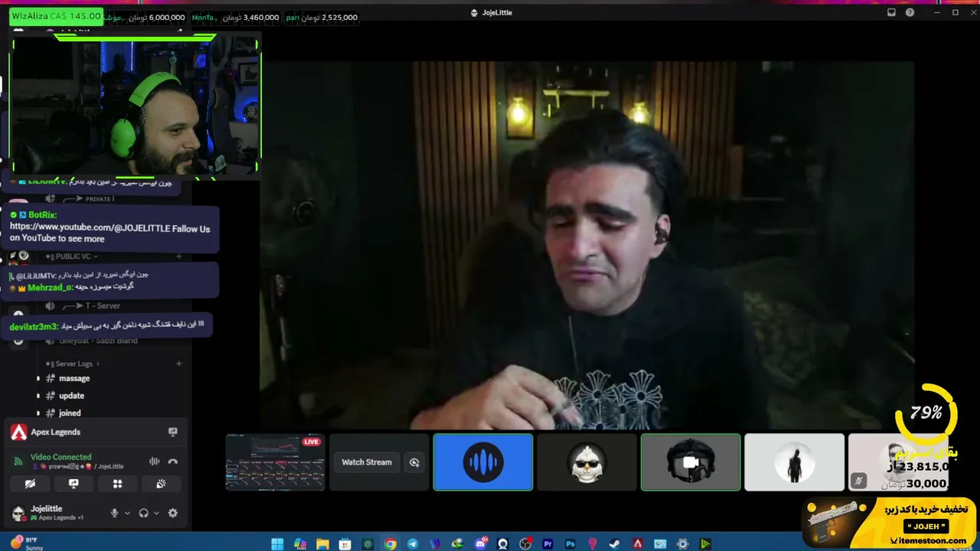The image size is (980, 551).
Task: Open headphone output options arrow
Action: coord(156,513)
